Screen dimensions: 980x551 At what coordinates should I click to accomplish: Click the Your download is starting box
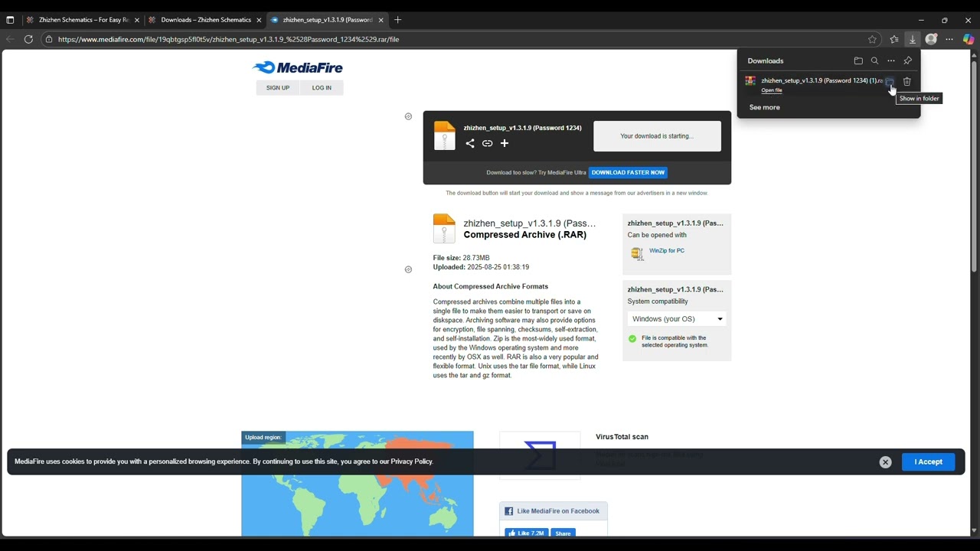pos(657,136)
